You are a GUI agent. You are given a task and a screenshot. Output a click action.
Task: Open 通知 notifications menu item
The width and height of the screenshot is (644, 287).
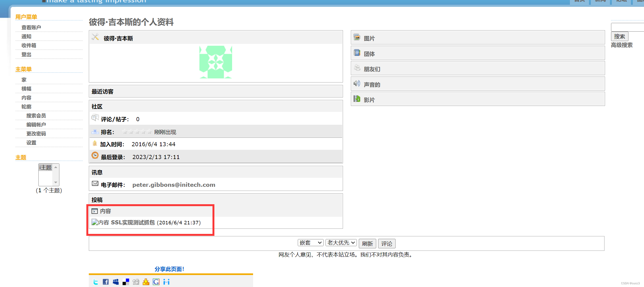pyautogui.click(x=26, y=36)
